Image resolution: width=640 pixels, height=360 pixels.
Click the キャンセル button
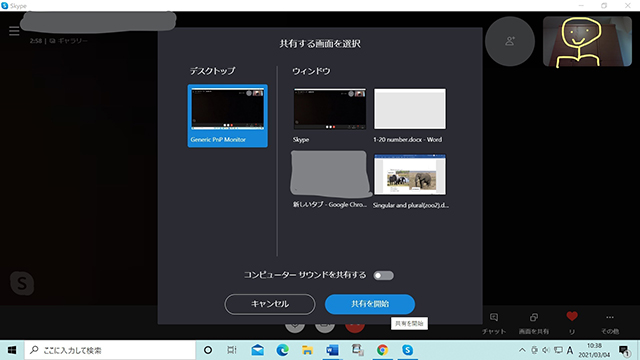coord(270,304)
